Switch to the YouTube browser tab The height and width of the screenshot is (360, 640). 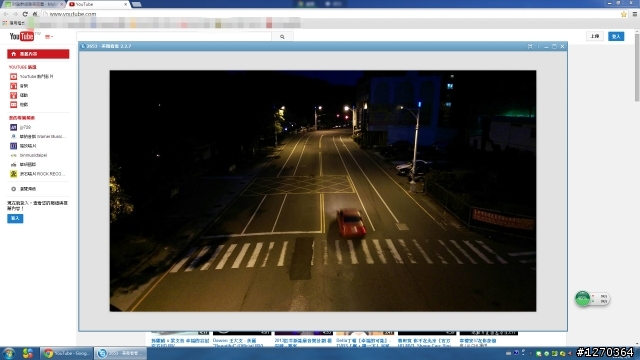point(97,4)
